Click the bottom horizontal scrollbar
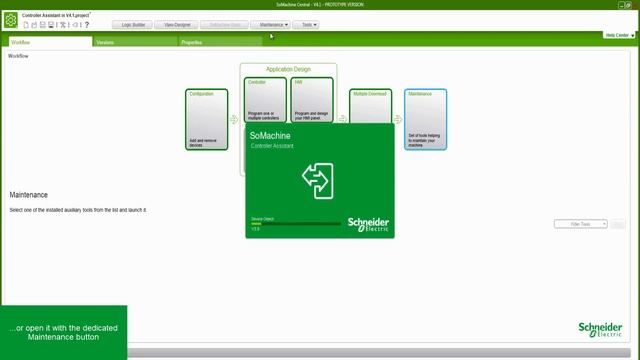This screenshot has height=360, width=640. tap(379, 353)
